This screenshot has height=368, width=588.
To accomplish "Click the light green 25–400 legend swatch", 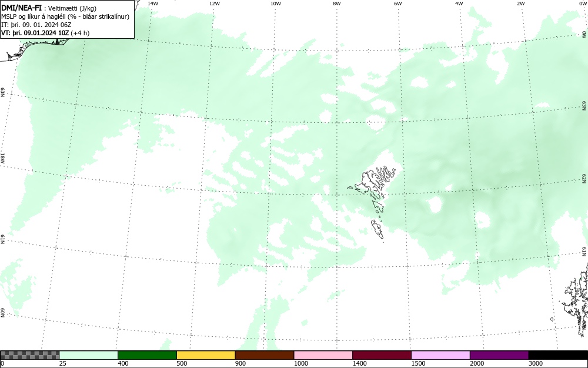I will [89, 355].
